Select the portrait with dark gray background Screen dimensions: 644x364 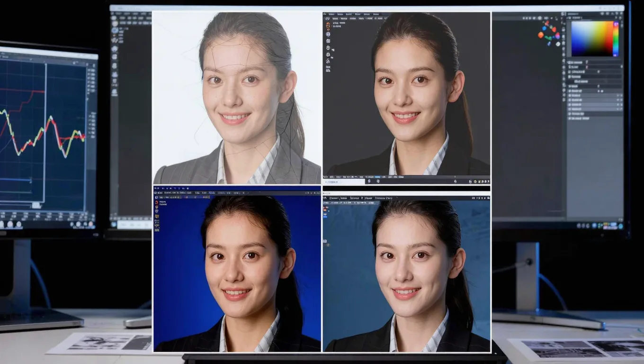(407, 98)
